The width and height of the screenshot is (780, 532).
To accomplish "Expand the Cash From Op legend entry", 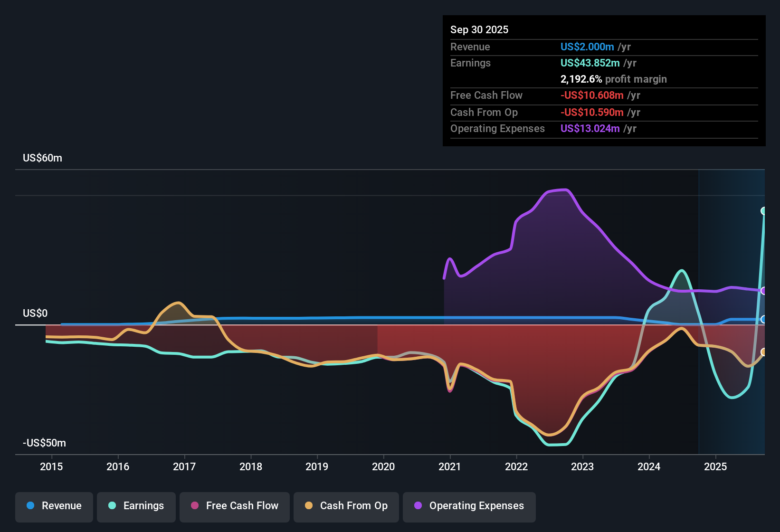I will [x=346, y=506].
